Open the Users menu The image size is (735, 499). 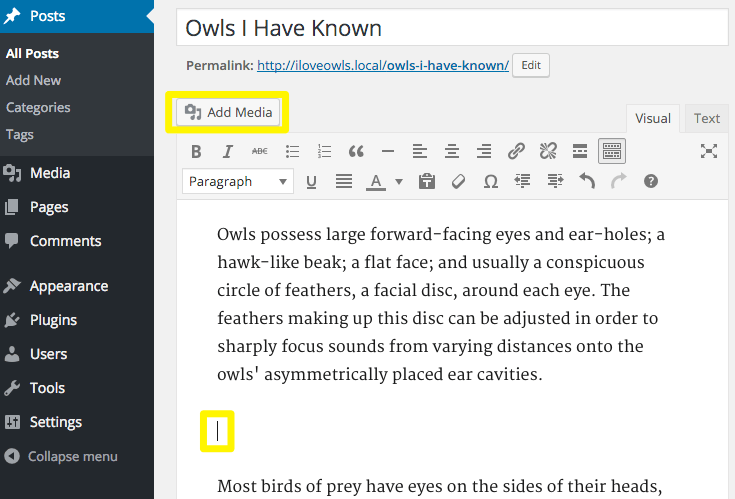click(77, 354)
